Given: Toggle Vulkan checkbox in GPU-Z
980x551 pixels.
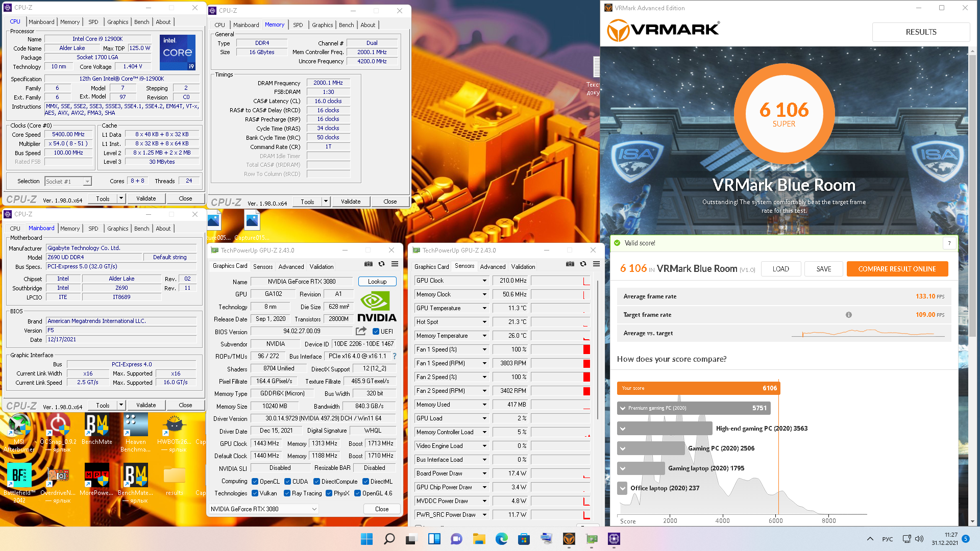Looking at the screenshot, I should (x=255, y=493).
